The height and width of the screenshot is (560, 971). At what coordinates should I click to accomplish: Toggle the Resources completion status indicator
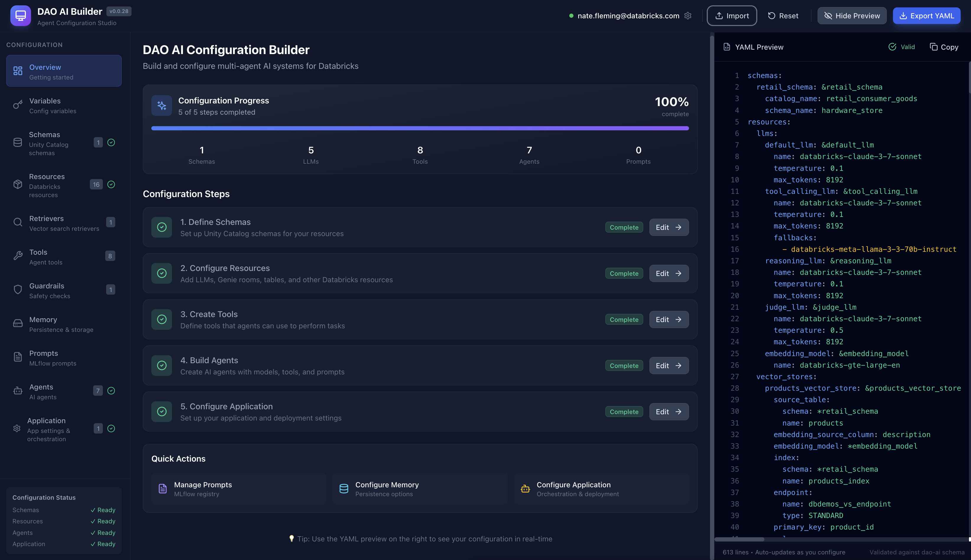[x=111, y=185]
